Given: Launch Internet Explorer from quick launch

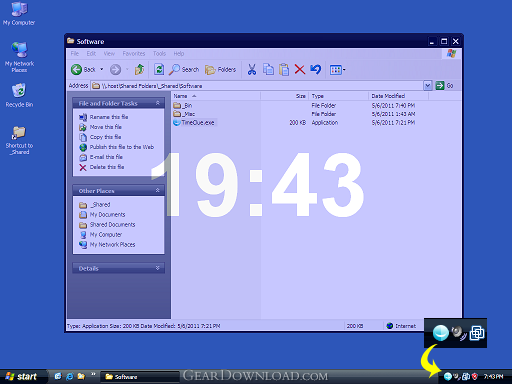Looking at the screenshot, I should pos(69,376).
